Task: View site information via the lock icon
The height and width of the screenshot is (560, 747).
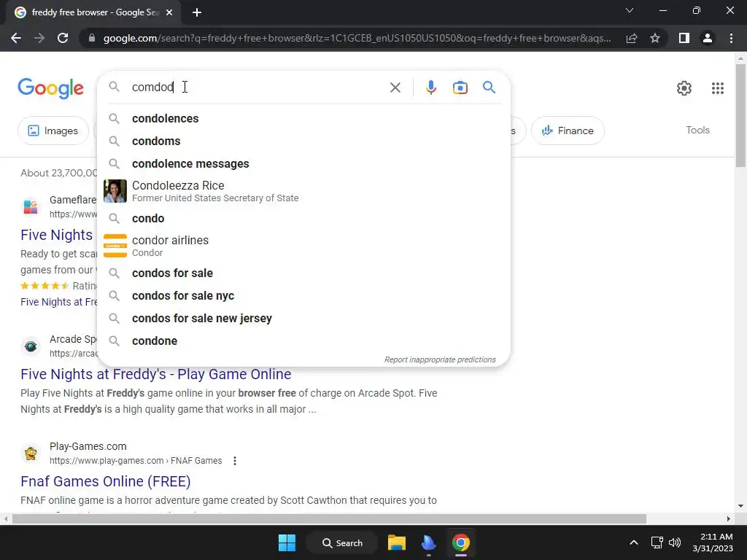Action: click(92, 38)
